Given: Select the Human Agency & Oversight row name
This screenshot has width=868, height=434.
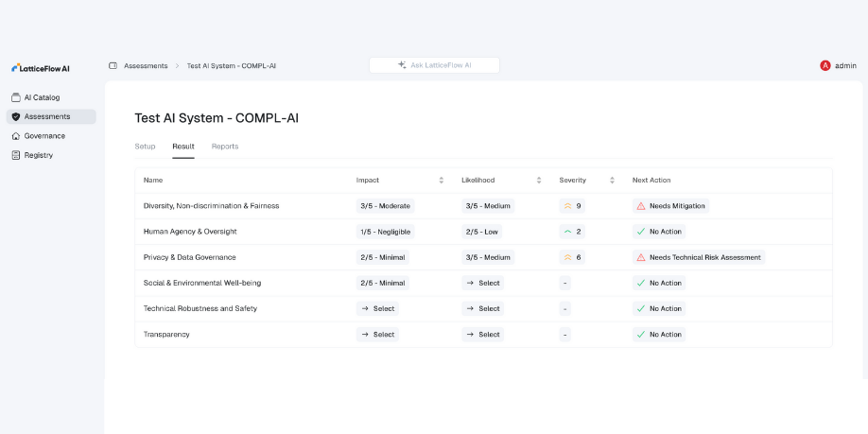Looking at the screenshot, I should coord(190,232).
